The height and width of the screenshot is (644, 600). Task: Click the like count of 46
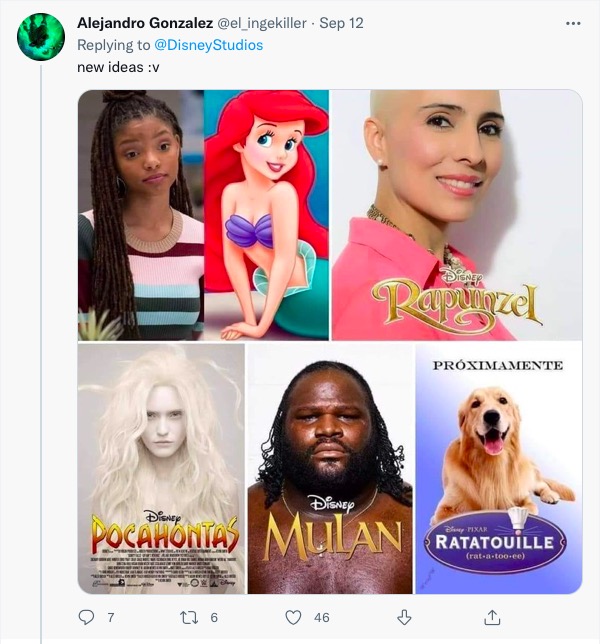[321, 618]
